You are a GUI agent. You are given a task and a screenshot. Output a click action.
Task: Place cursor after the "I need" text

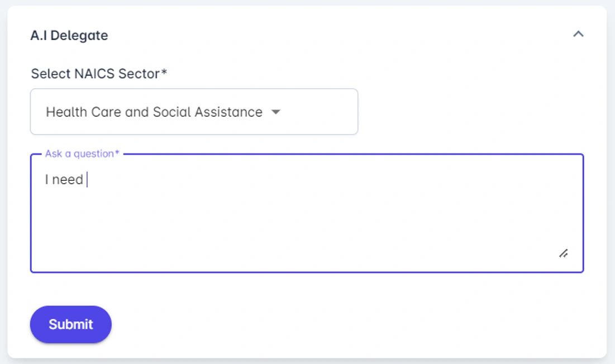tap(86, 180)
